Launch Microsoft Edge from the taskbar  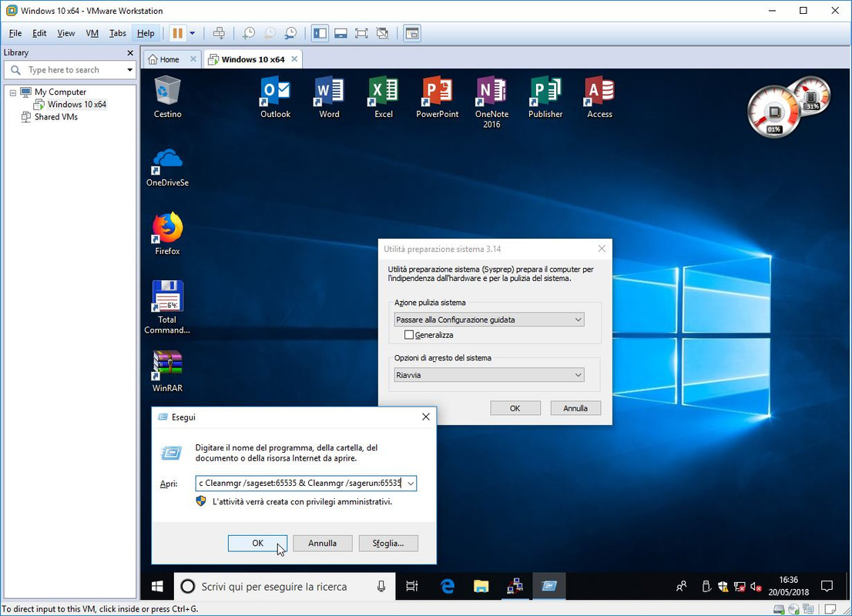point(448,586)
